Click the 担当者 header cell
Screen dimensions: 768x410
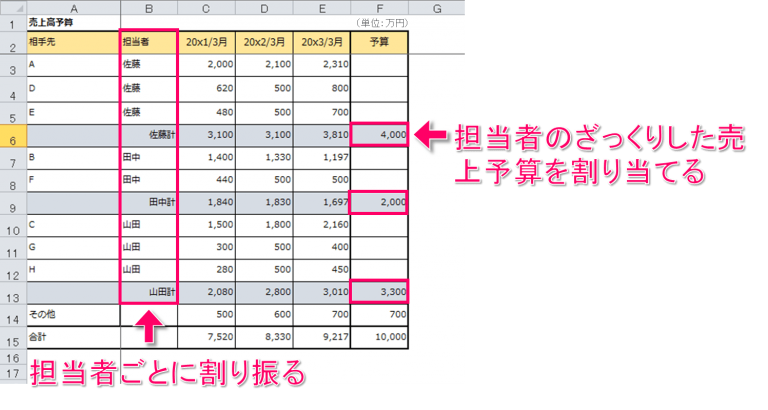tap(148, 42)
